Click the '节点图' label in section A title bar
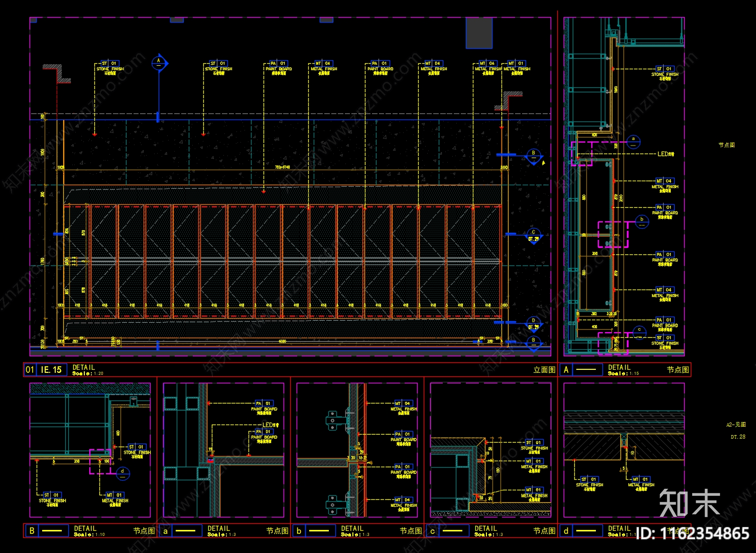Screen dimensions: 756x553 tap(678, 370)
